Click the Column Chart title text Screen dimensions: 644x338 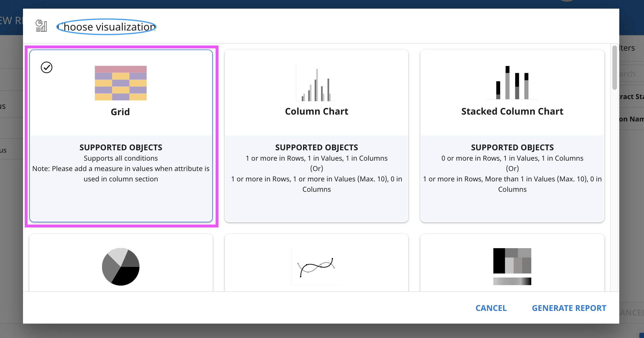tap(316, 111)
